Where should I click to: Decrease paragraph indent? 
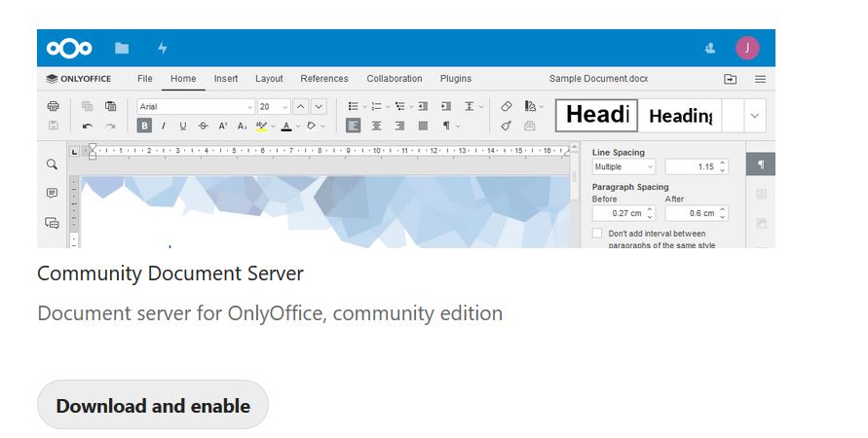(423, 106)
